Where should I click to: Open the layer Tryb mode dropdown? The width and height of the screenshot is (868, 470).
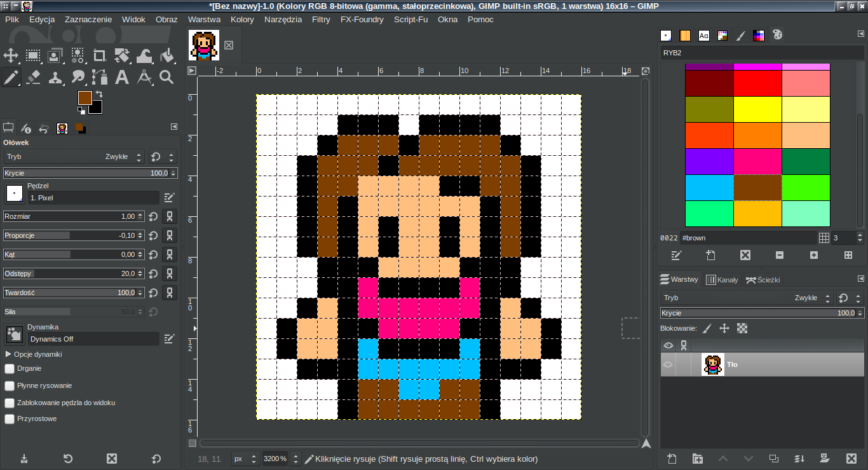point(746,298)
